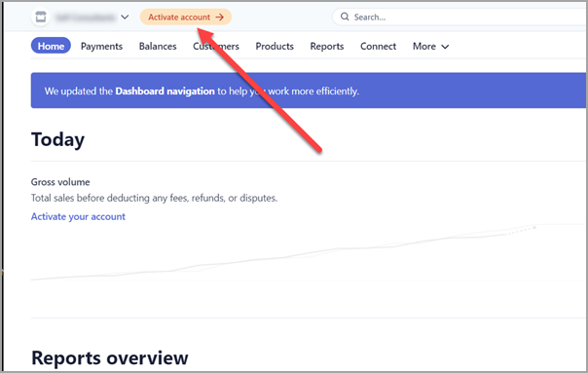
Task: Click the Reports overview heading
Action: (109, 357)
